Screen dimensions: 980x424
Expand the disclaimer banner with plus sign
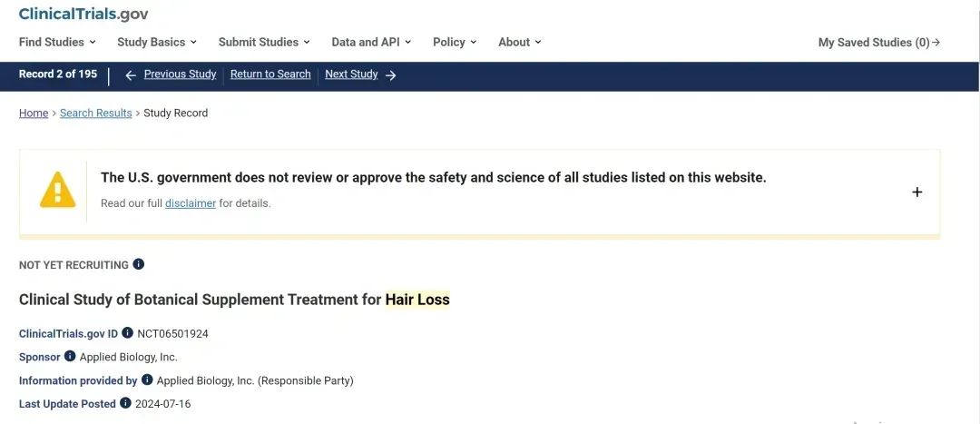[916, 192]
